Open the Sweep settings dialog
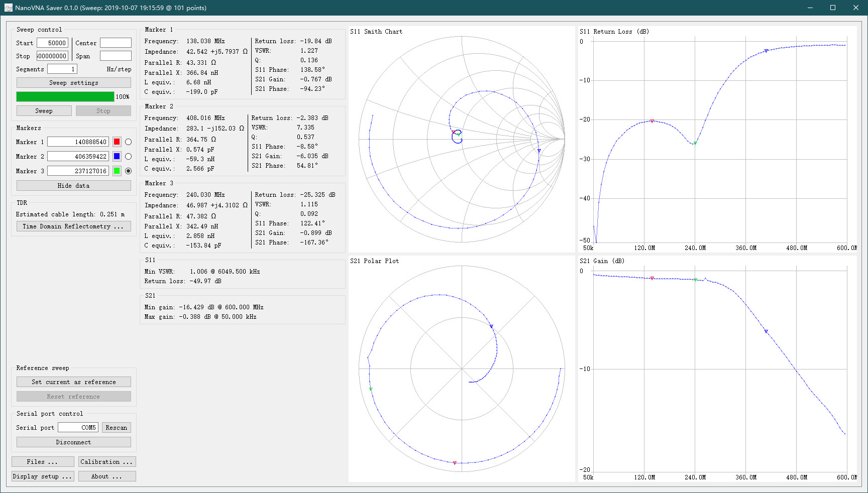This screenshot has height=493, width=868. tap(73, 83)
